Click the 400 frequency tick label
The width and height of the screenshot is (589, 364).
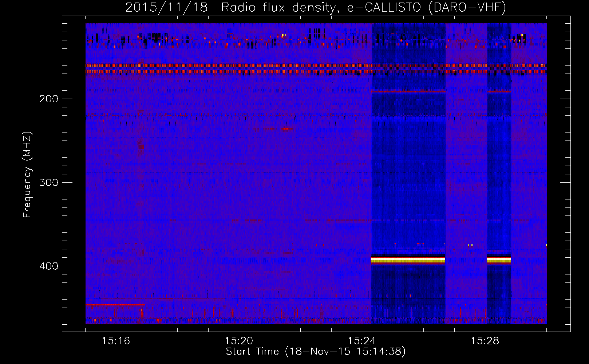[49, 266]
